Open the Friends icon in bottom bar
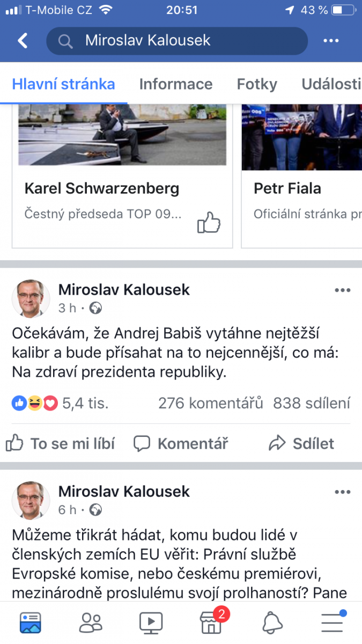The width and height of the screenshot is (362, 644). (x=91, y=623)
